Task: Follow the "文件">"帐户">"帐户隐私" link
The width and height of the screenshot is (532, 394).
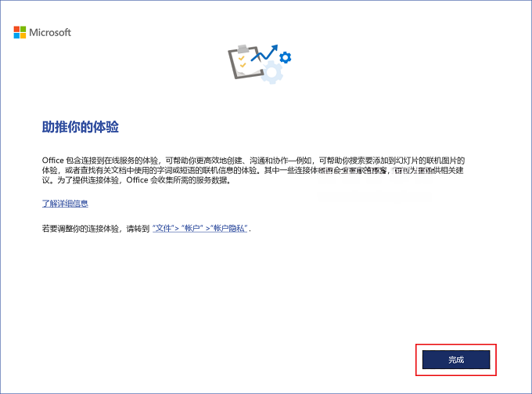Action: [199, 228]
